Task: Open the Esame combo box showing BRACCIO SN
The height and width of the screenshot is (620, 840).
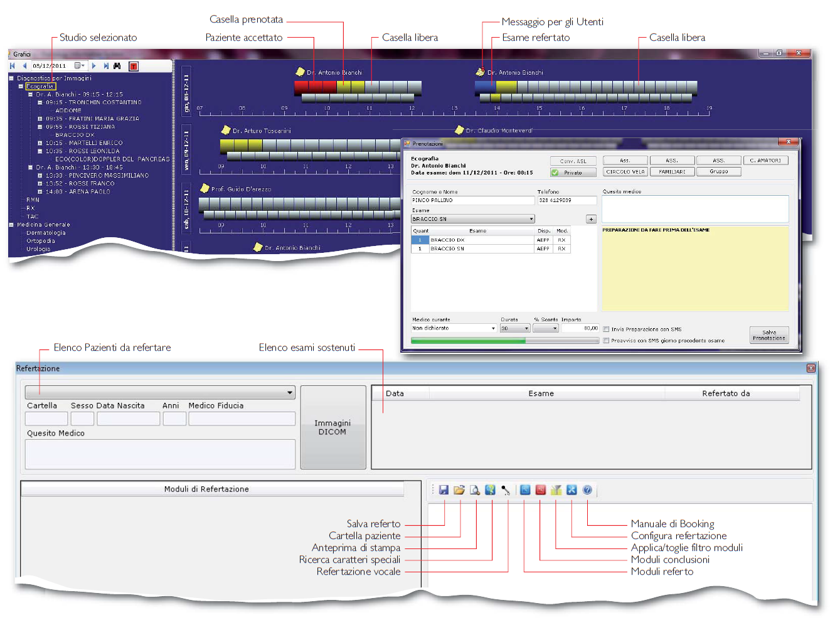Action: [472, 219]
